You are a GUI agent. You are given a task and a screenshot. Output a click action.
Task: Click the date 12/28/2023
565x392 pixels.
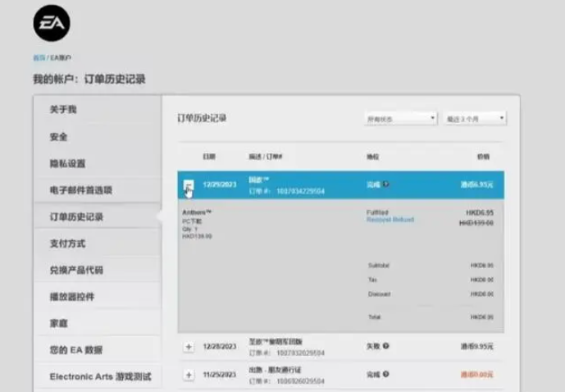click(220, 346)
